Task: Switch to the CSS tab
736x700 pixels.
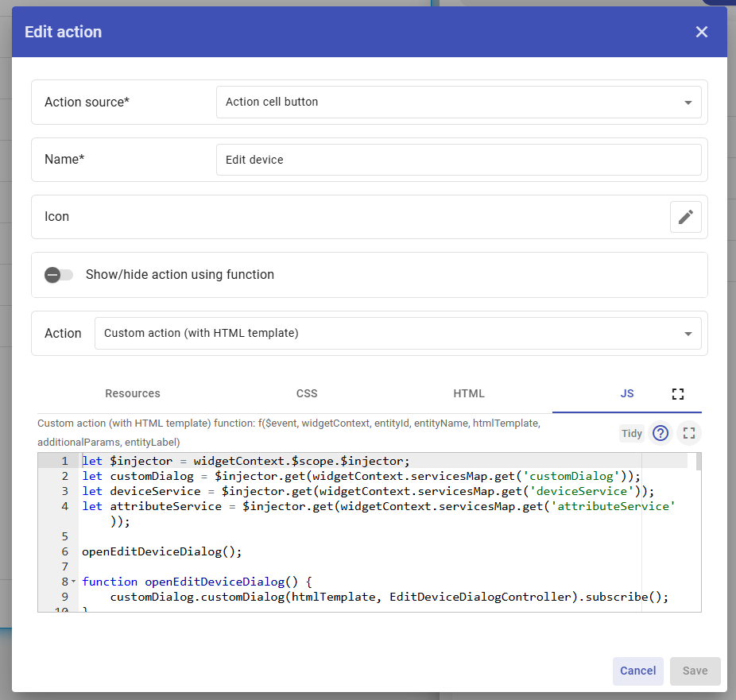Action: (307, 394)
